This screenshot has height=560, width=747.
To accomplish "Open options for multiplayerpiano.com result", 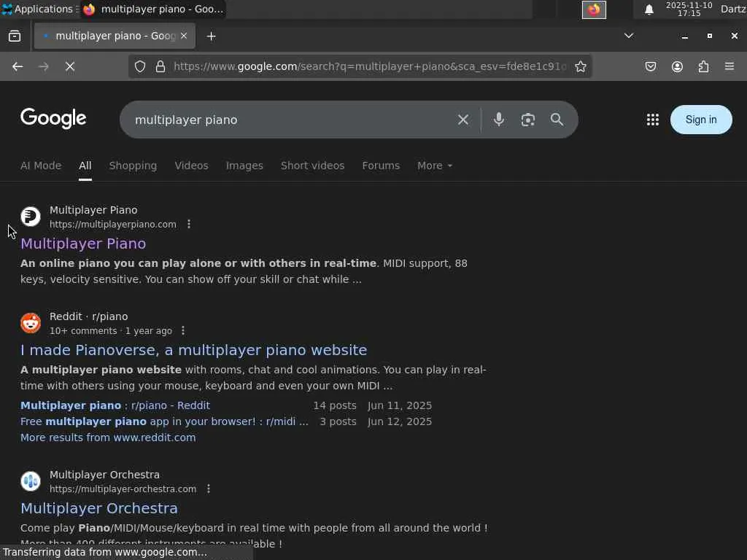I will 189,224.
